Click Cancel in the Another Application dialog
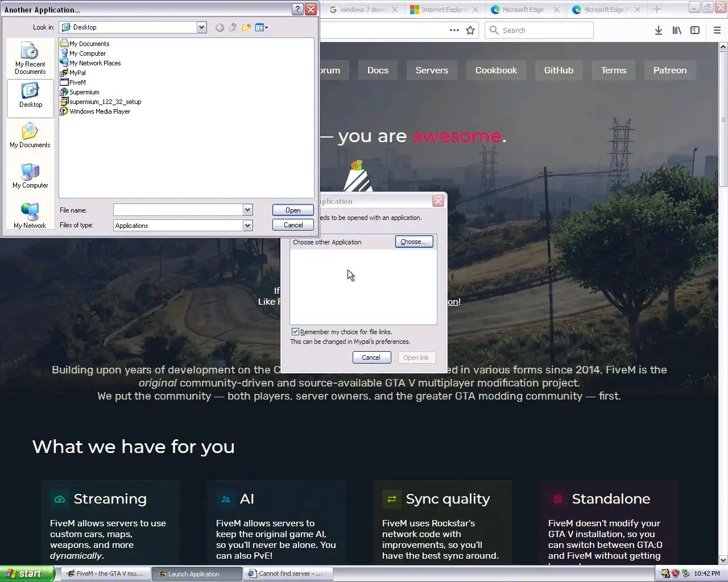 (293, 225)
